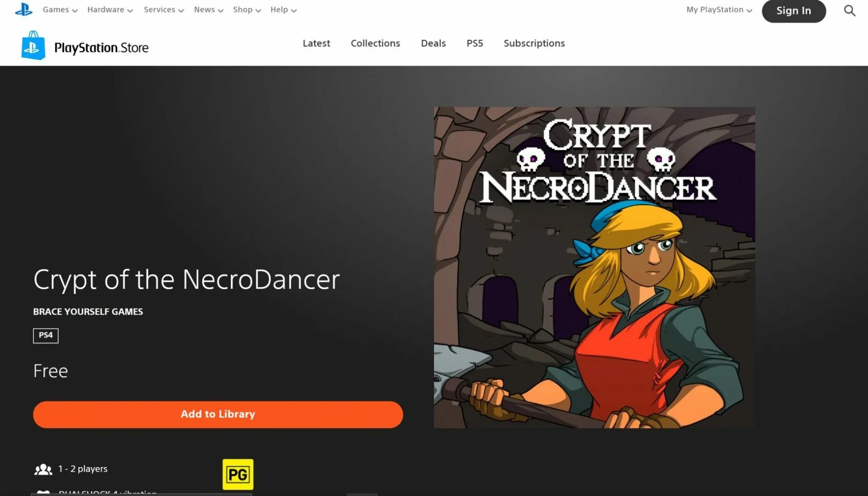The width and height of the screenshot is (868, 496).
Task: Expand the Games dropdown menu
Action: pyautogui.click(x=60, y=10)
